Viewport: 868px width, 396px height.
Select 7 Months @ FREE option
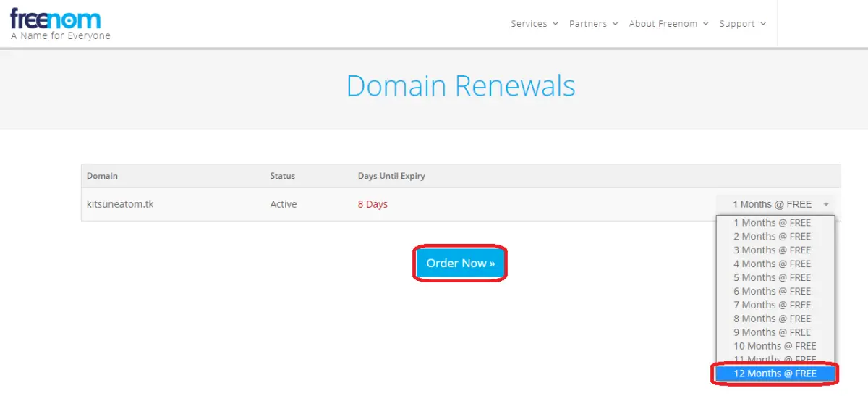click(x=775, y=305)
